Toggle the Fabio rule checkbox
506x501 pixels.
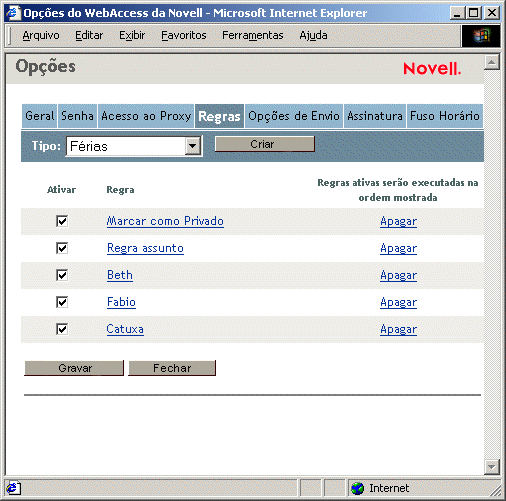(62, 302)
